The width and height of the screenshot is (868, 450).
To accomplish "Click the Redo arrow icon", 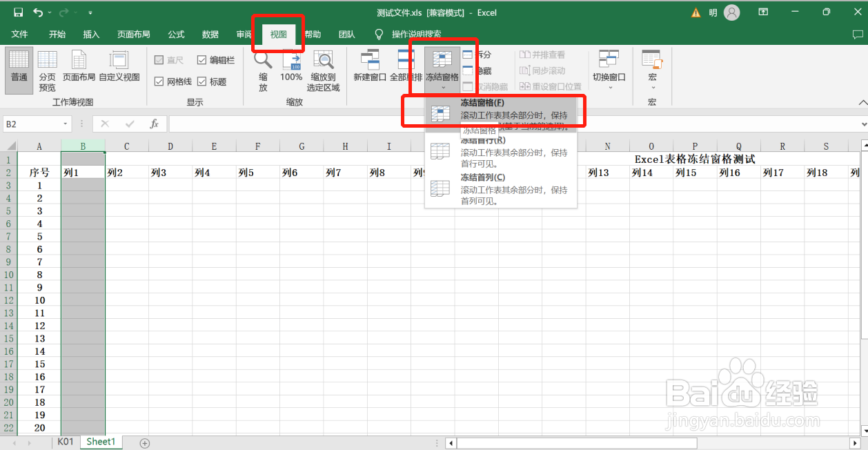I will pos(63,12).
